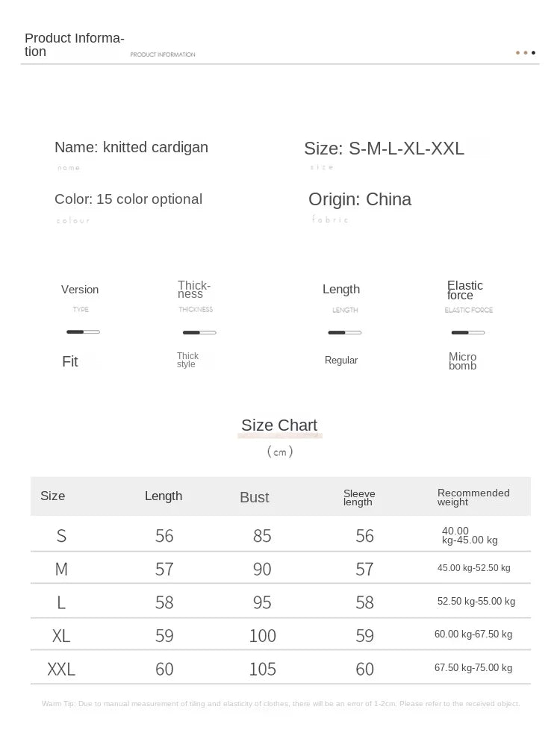Click the Sleeve length column header
The height and width of the screenshot is (736, 560).
(x=359, y=498)
